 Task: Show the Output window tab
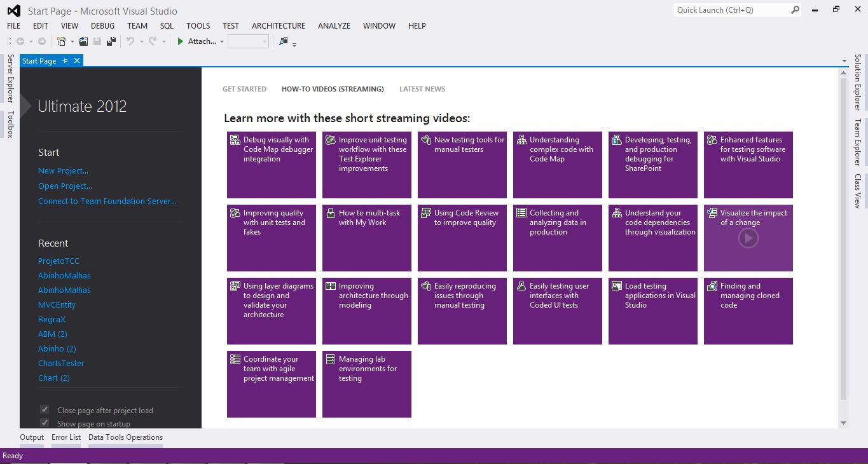coord(32,437)
